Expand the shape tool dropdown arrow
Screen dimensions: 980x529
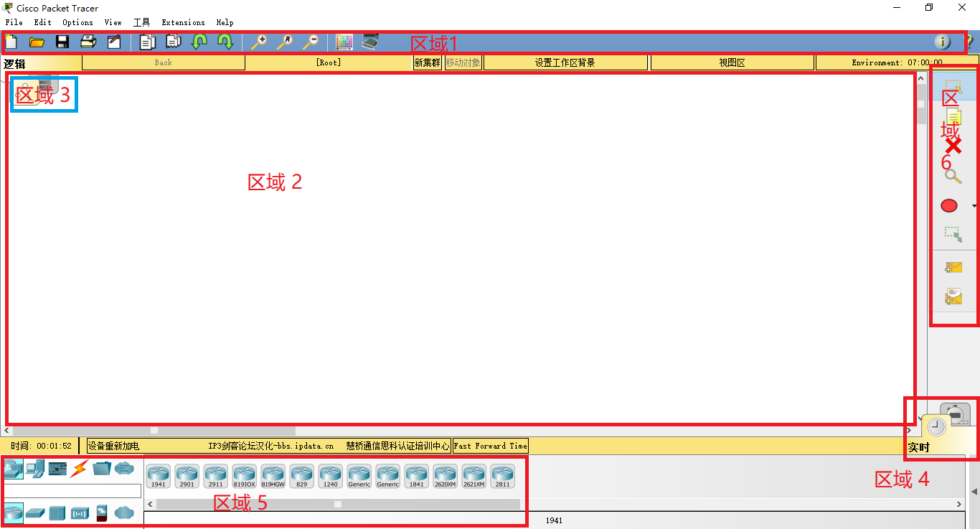pos(974,206)
